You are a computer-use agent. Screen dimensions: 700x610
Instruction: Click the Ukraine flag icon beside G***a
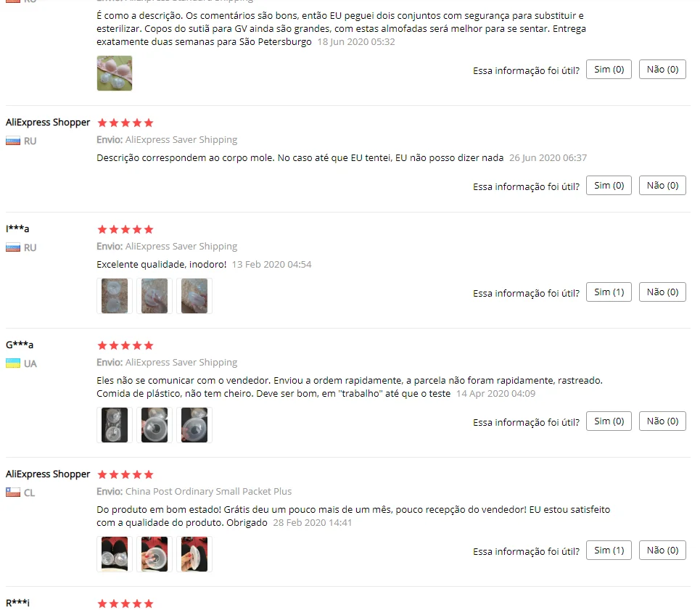point(13,363)
